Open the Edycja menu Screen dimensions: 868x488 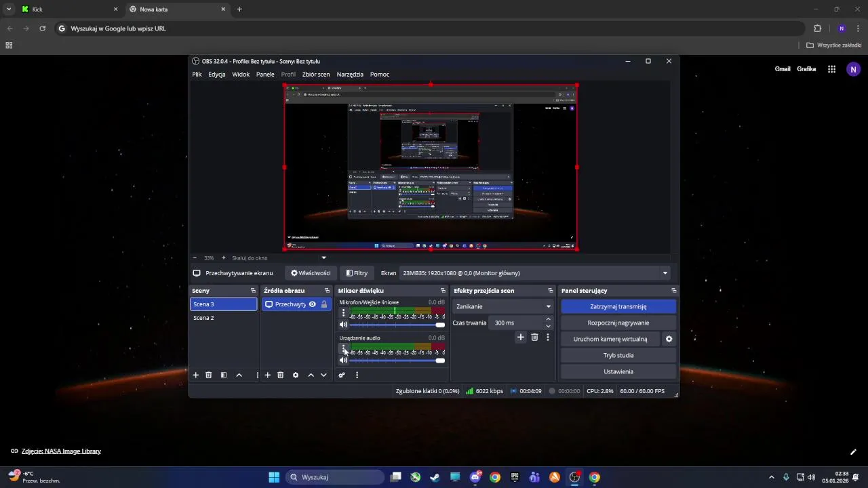(x=217, y=75)
